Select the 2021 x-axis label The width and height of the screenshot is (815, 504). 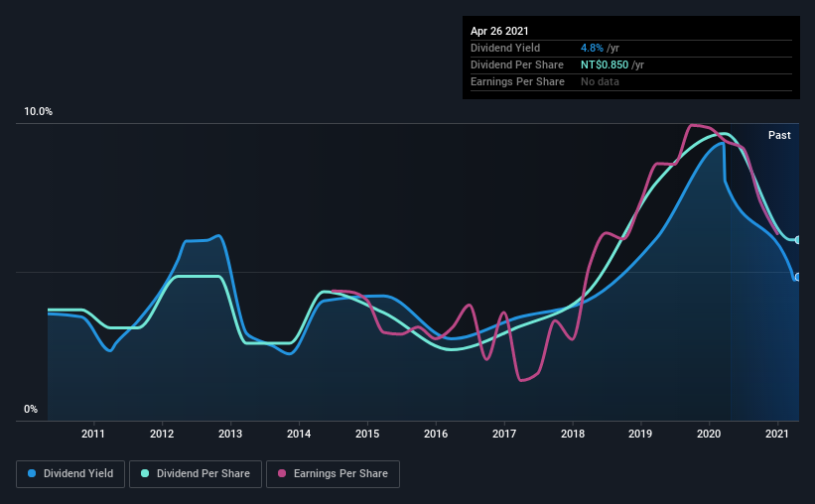776,434
